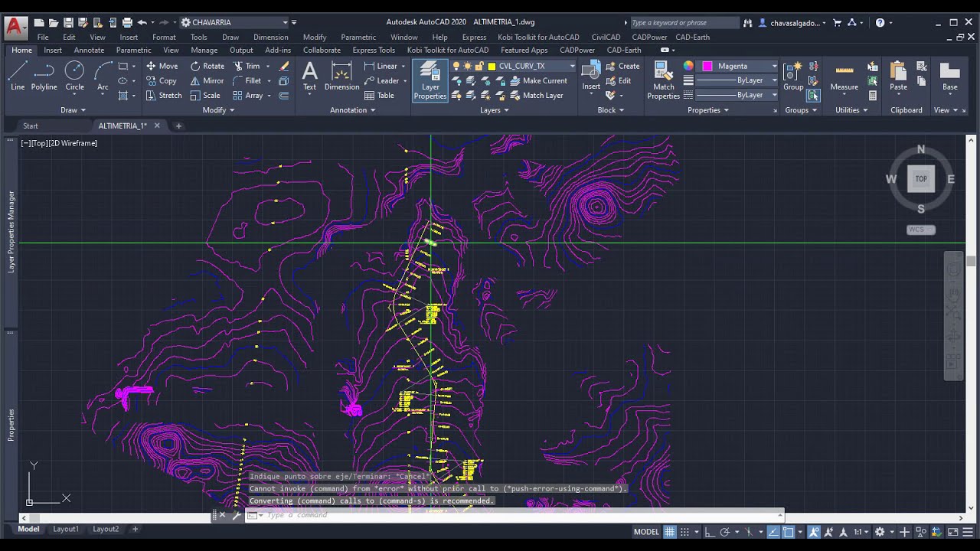Viewport: 980px width, 551px height.
Task: Open the CivilCAD menu
Action: click(606, 37)
